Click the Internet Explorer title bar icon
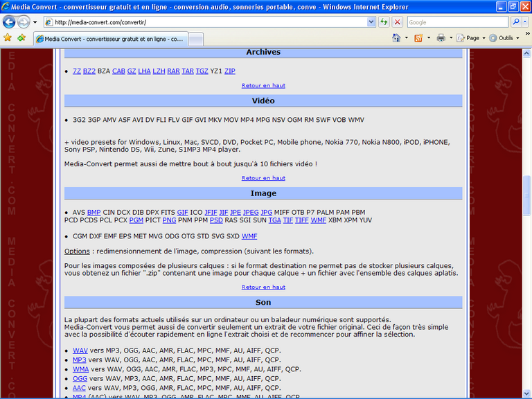 point(6,6)
